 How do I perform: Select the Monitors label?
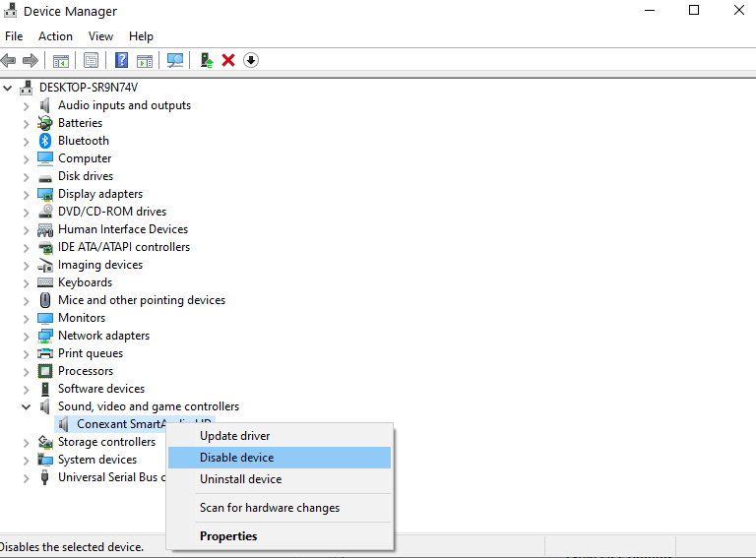click(x=82, y=318)
